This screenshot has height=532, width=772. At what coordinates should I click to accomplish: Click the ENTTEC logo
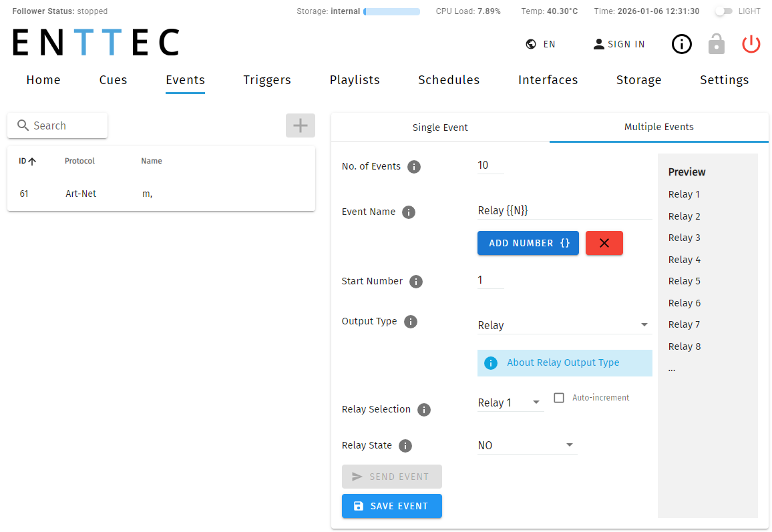coord(95,42)
